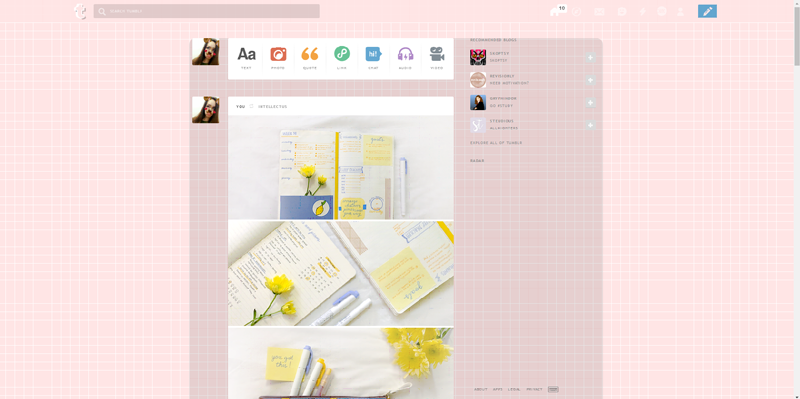Click the keyboard shortcuts icon in the footer
800x399 pixels.
[553, 389]
